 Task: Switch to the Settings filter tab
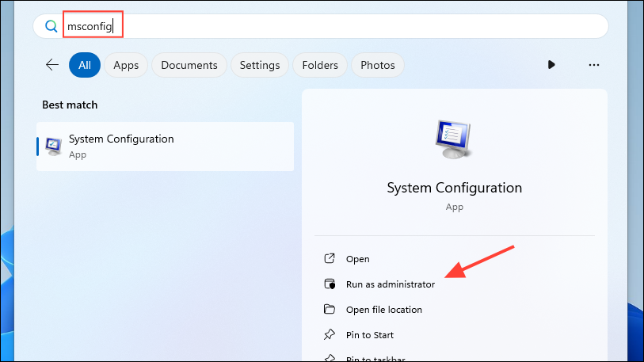click(260, 65)
